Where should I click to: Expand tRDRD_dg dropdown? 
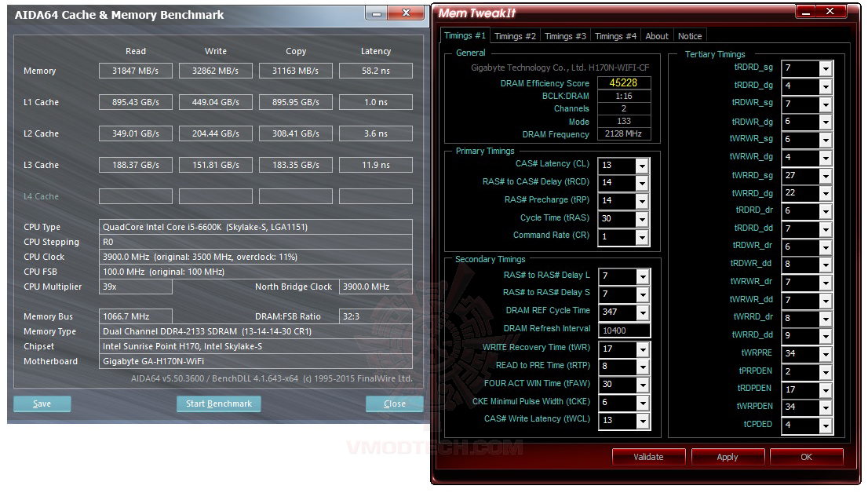tap(826, 86)
